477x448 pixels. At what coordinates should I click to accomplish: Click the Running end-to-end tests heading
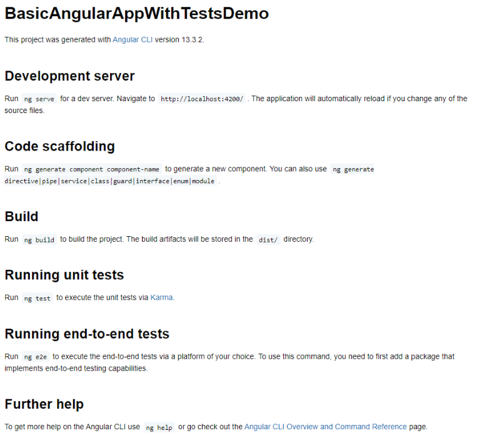(x=87, y=334)
